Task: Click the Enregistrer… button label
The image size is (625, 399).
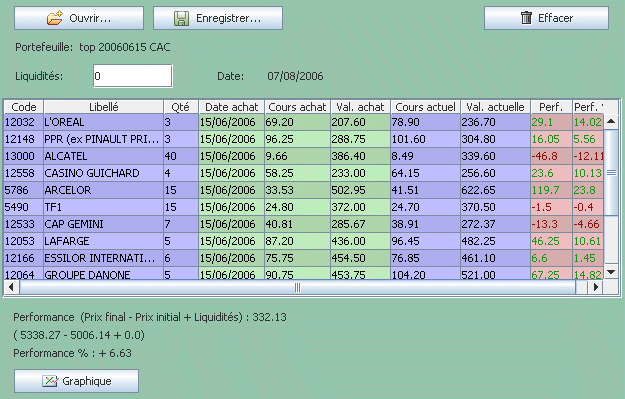Action: [x=228, y=18]
